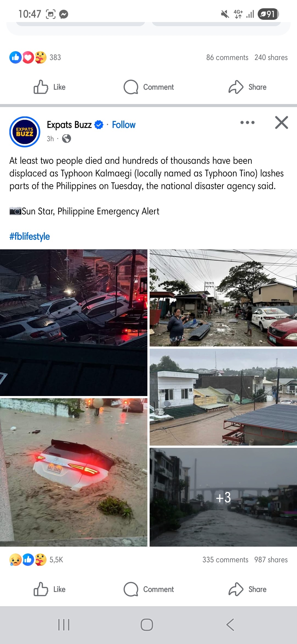This screenshot has width=297, height=644.
Task: View the +3 more photos
Action: [x=223, y=497]
